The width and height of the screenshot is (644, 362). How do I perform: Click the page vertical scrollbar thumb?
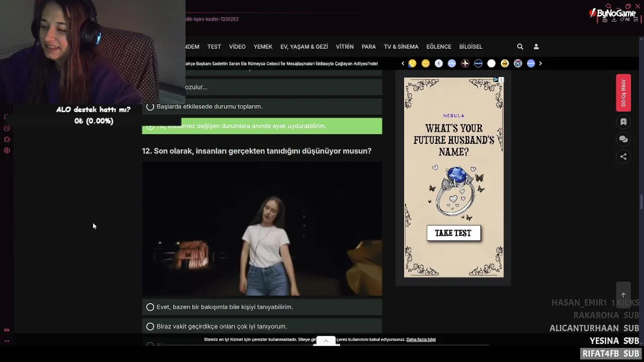point(641,203)
